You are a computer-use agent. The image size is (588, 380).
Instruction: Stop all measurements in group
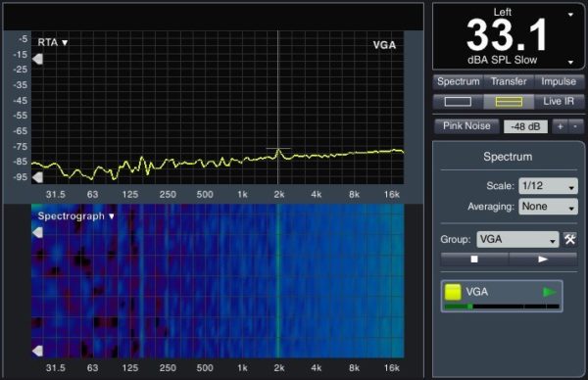click(x=474, y=259)
